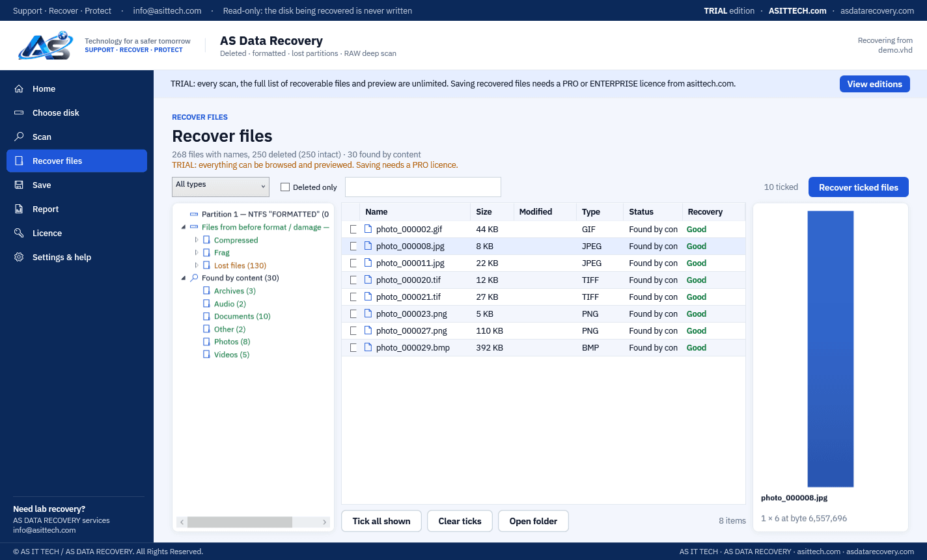Click the folder icon beside Documents (10)
This screenshot has height=560, width=927.
[x=206, y=317]
